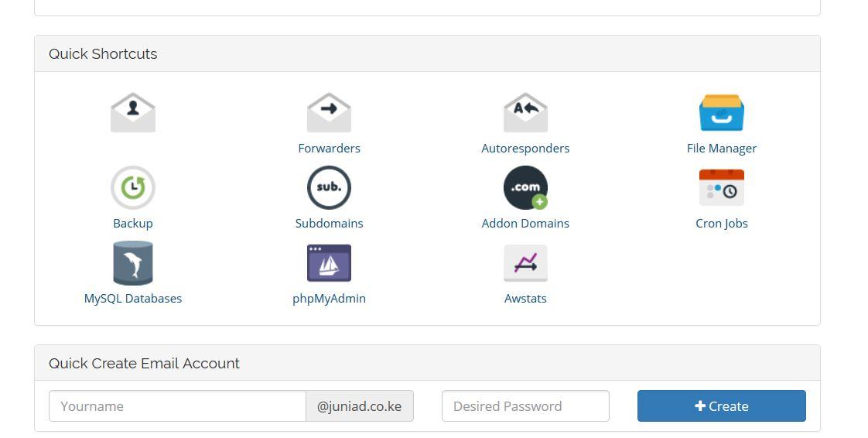Screen dimensions: 868x438
Task: Follow the Forwarders text link
Action: (329, 149)
